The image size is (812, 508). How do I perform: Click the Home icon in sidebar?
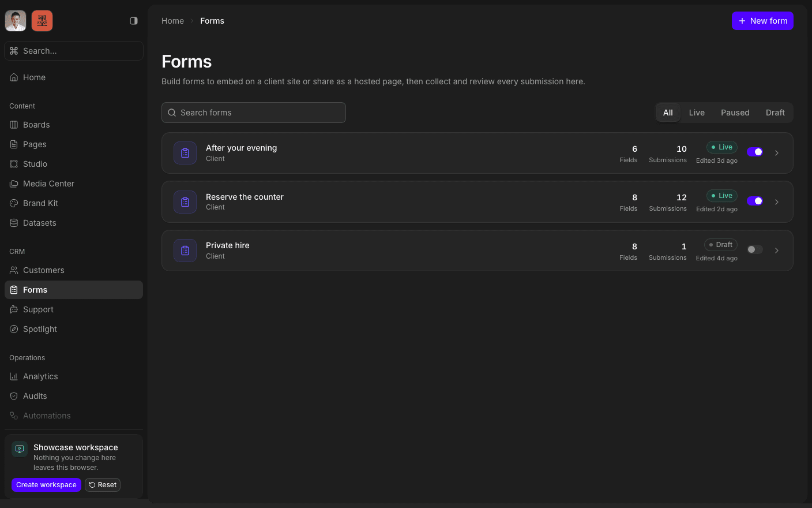pos(14,77)
